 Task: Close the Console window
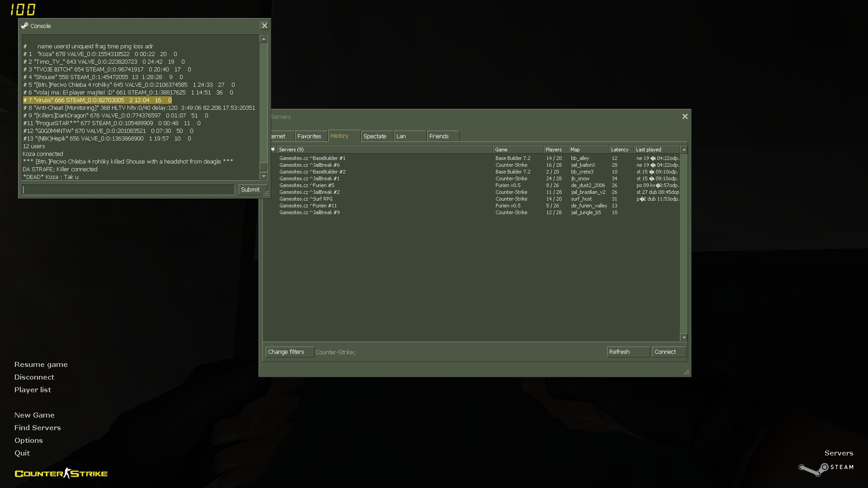(x=264, y=26)
